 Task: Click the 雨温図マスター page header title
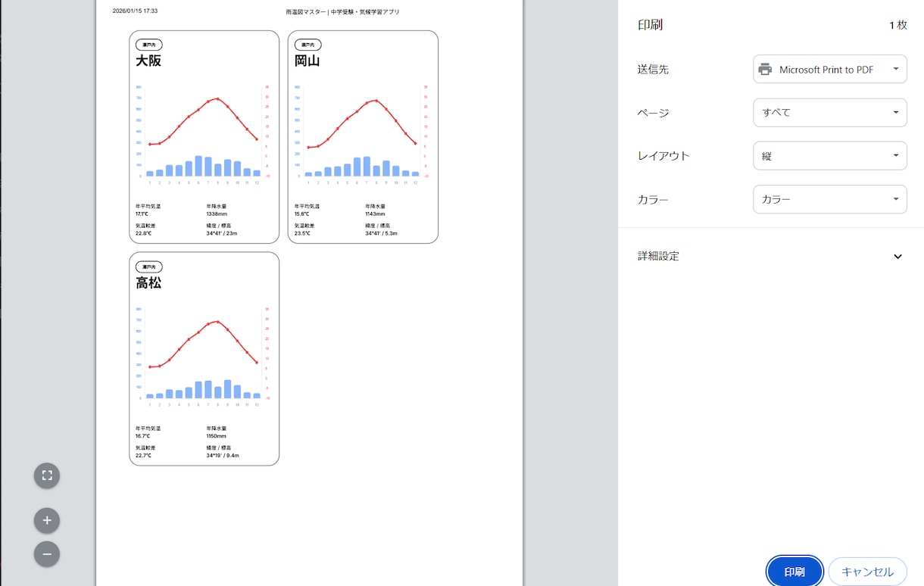pos(342,12)
